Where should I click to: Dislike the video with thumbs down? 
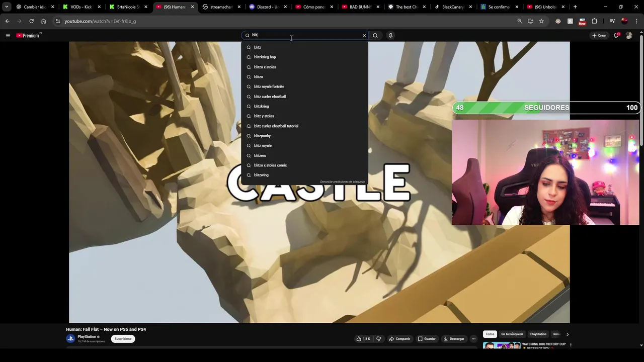(x=379, y=339)
